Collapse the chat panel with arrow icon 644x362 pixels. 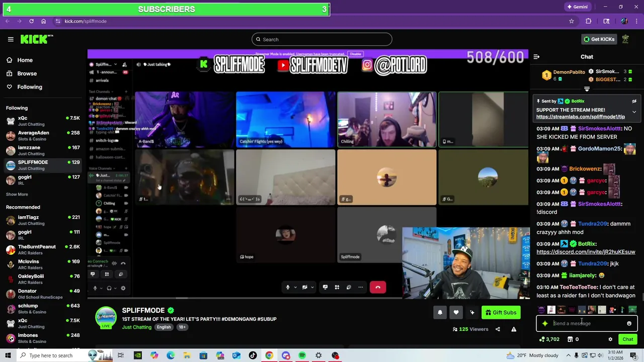[536, 57]
